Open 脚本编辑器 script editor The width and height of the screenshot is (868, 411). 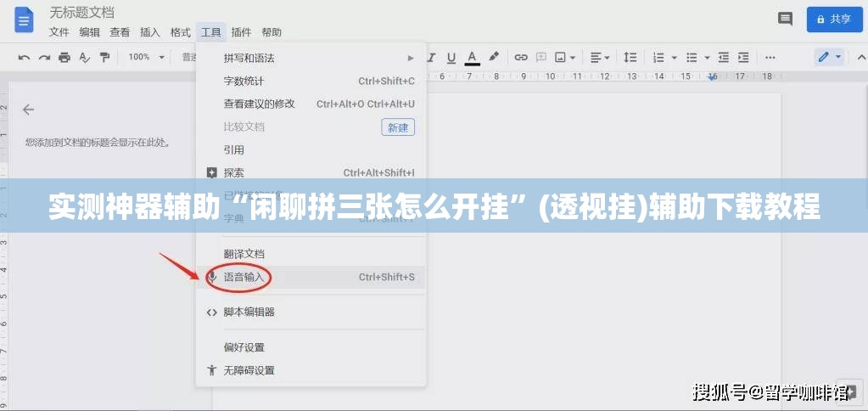[x=311, y=312]
